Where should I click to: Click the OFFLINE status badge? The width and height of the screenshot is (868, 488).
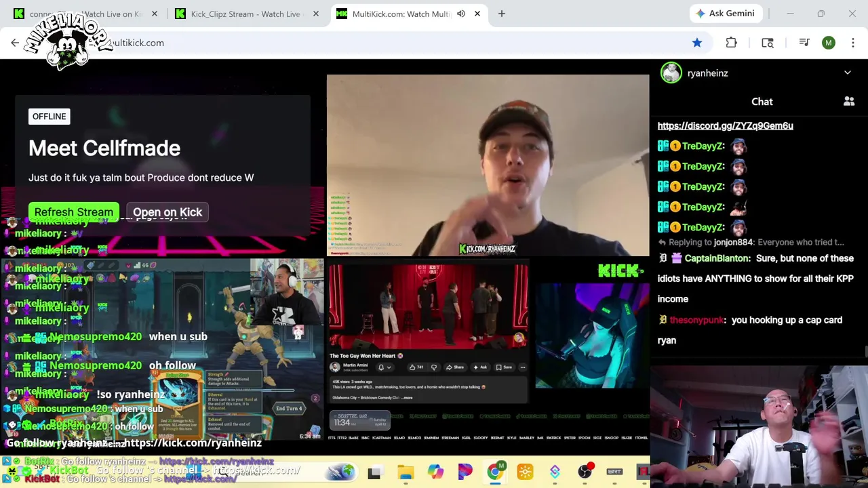[50, 117]
